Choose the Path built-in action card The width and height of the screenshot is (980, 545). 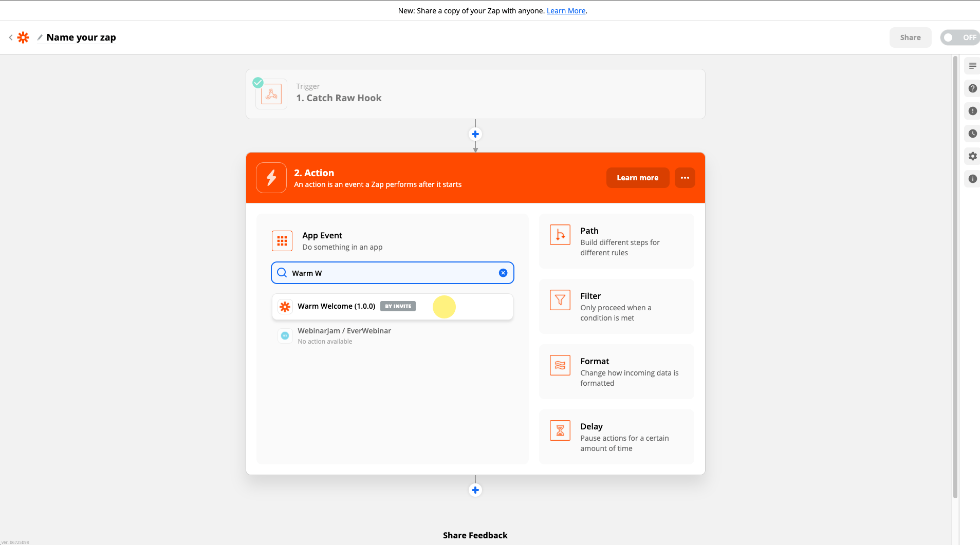[x=617, y=241]
